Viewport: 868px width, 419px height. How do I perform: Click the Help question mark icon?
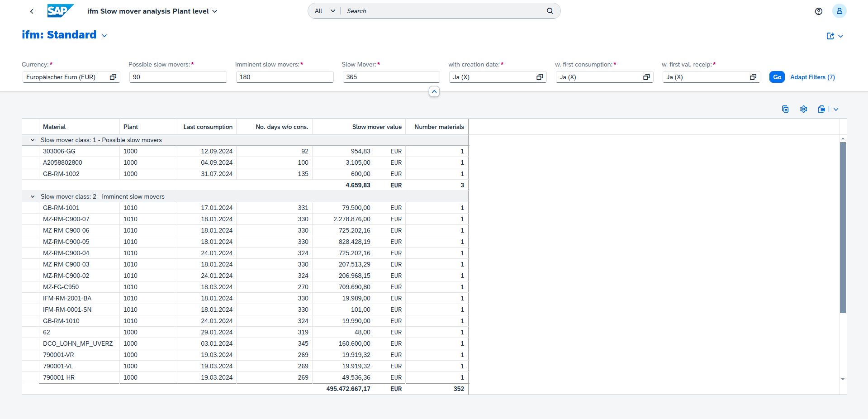(819, 11)
